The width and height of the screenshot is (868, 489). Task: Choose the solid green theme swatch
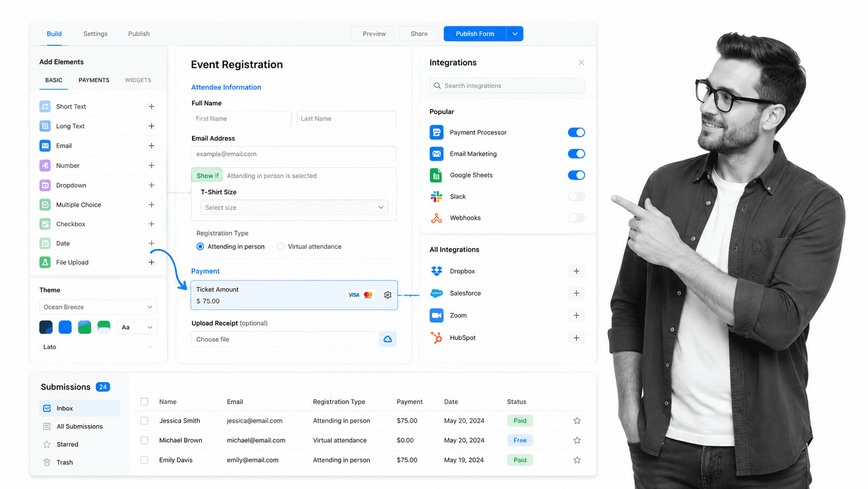[85, 327]
